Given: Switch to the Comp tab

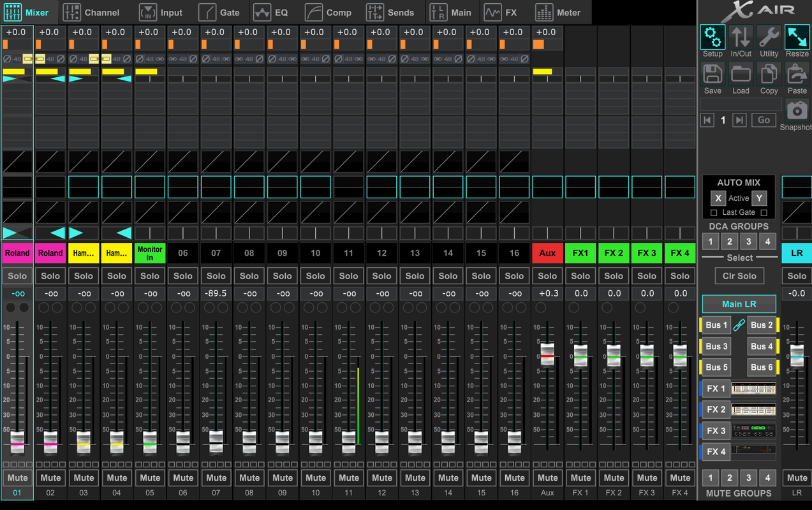Looking at the screenshot, I should 328,12.
